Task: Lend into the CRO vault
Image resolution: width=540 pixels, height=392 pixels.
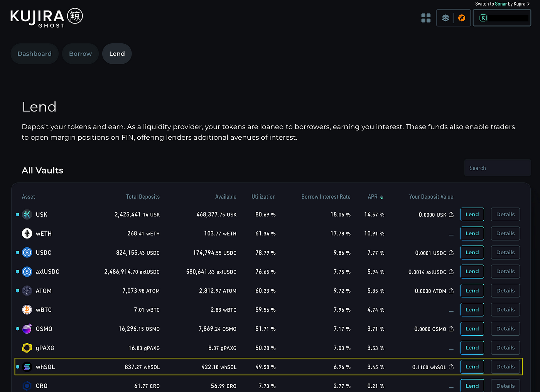Action: point(472,386)
